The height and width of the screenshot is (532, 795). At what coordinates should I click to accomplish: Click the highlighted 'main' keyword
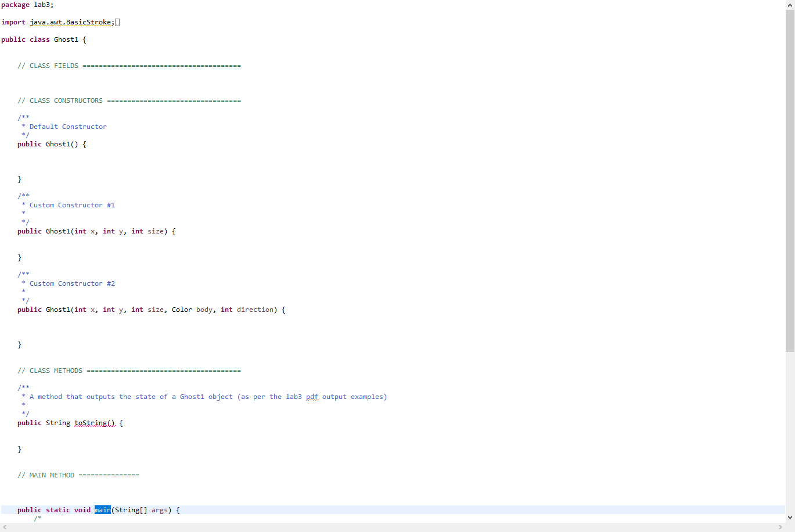(102, 510)
